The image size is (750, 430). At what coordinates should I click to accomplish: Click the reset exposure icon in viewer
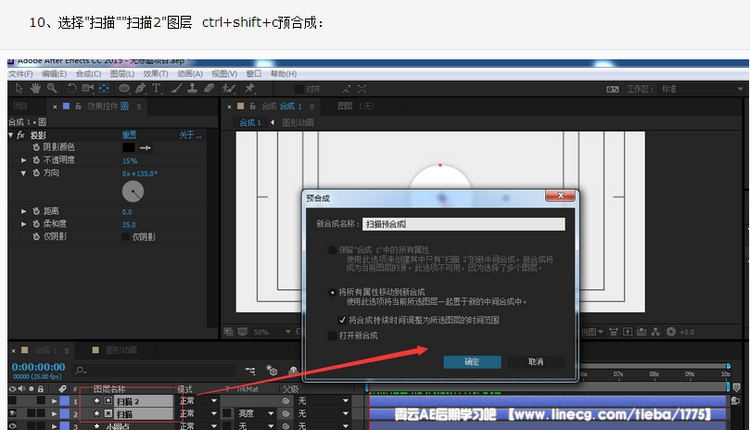pos(671,331)
